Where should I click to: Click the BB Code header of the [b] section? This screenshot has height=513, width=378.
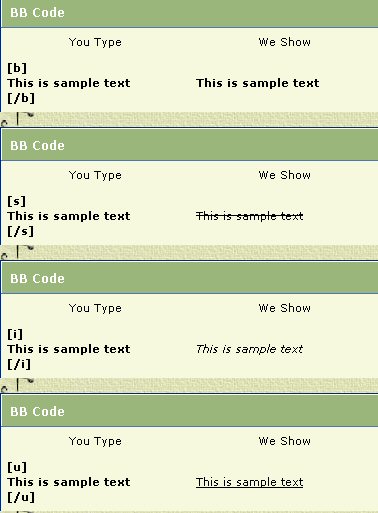click(x=190, y=13)
